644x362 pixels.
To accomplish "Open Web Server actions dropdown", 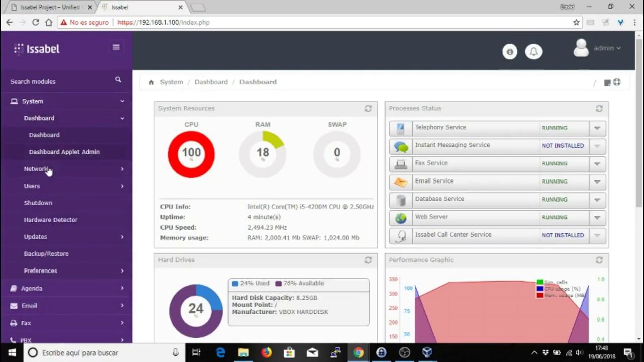I will (597, 218).
